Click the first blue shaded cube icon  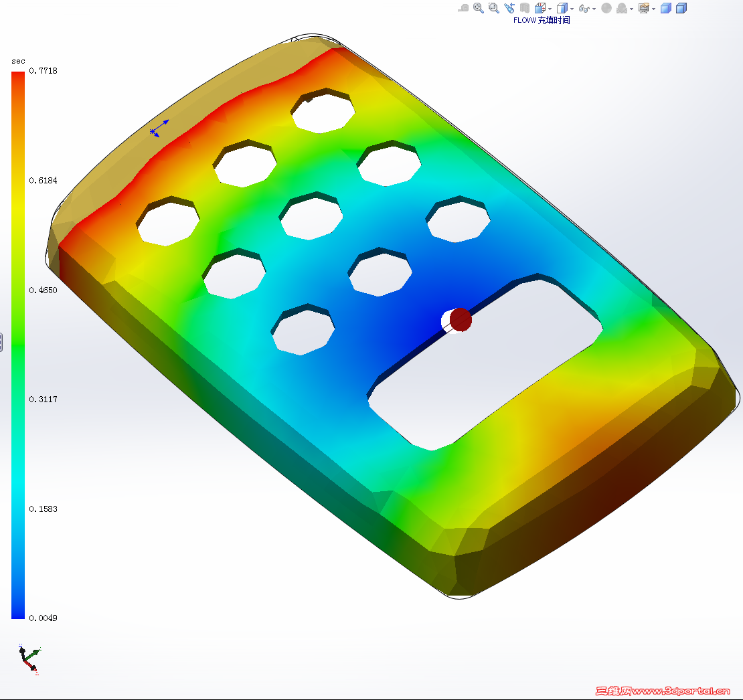[666, 8]
